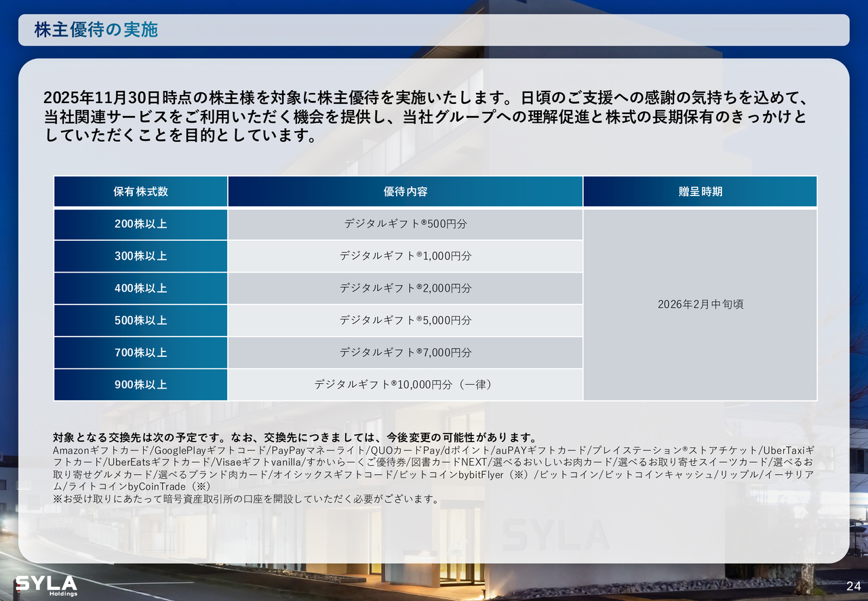Select the 700株以上 row cell

click(x=141, y=352)
